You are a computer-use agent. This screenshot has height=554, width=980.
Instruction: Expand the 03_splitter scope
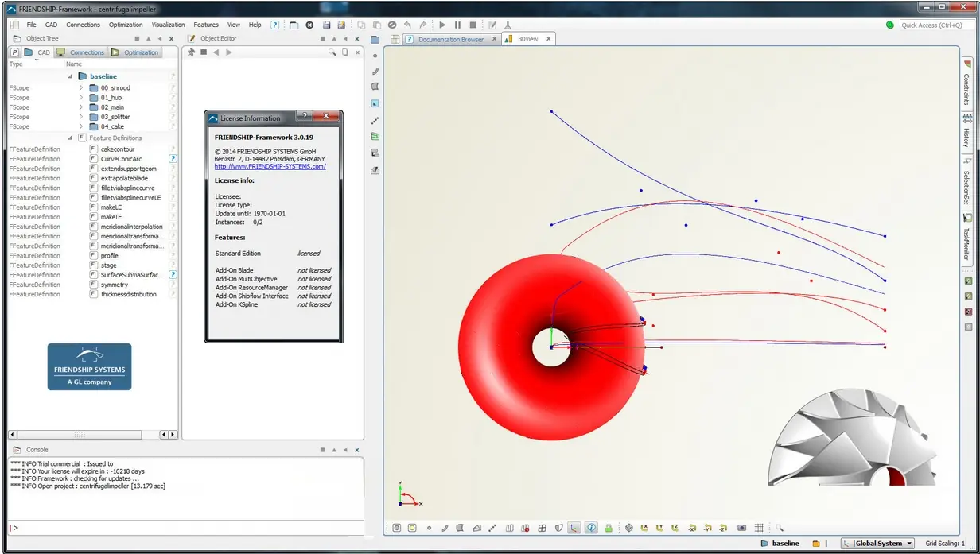click(81, 117)
